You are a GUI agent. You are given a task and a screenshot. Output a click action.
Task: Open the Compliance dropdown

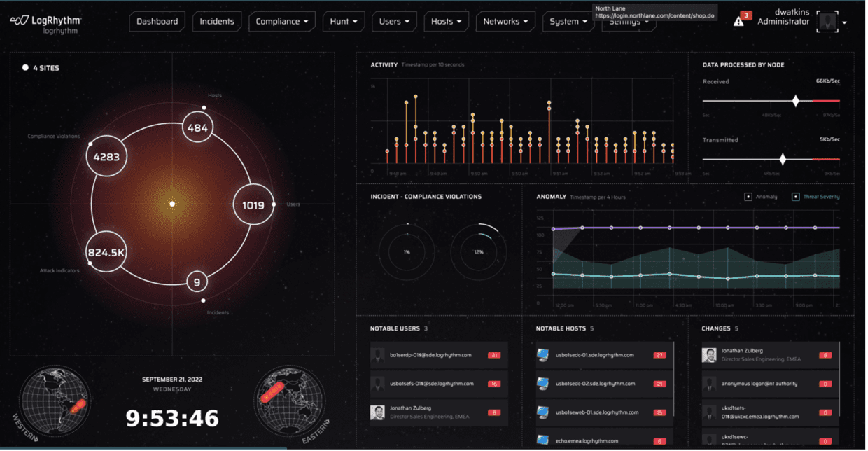pos(281,21)
